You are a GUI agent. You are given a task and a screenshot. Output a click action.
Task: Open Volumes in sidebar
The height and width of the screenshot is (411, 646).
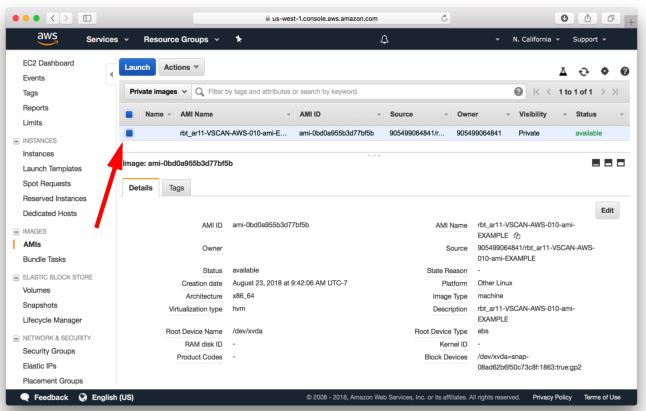tap(36, 290)
